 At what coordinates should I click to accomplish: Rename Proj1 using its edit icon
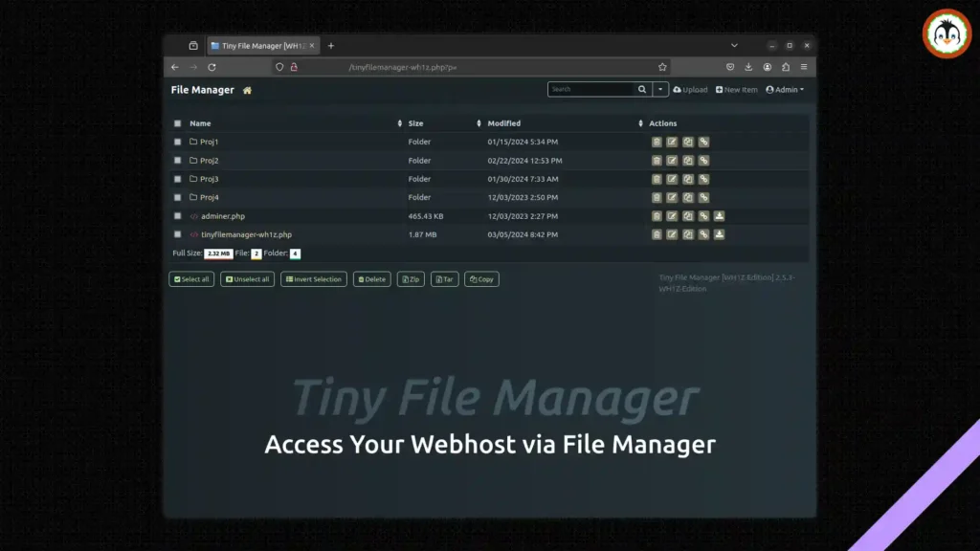(672, 142)
